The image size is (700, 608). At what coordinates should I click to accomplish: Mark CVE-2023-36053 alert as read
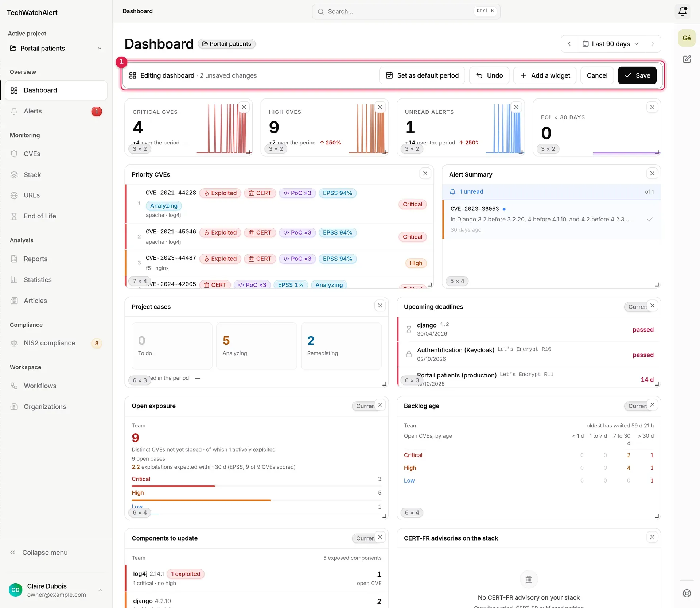point(650,219)
